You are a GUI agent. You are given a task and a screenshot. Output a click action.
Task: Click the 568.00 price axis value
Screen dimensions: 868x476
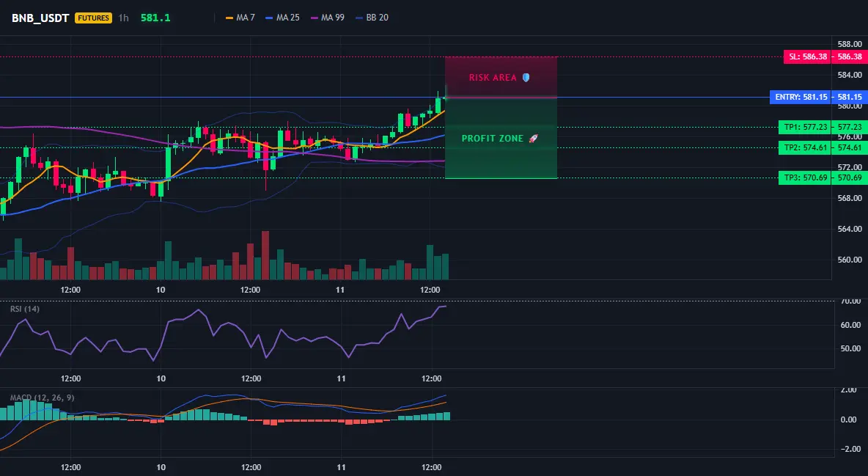point(850,198)
